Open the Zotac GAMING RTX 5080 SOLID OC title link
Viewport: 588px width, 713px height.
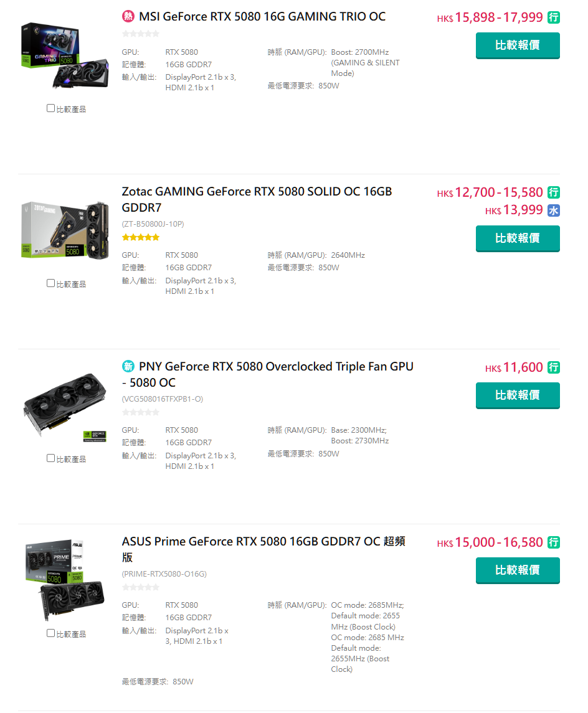257,199
